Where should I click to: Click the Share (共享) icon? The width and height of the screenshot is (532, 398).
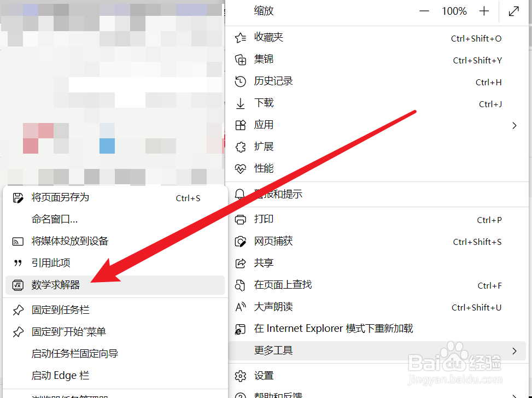pyautogui.click(x=241, y=263)
